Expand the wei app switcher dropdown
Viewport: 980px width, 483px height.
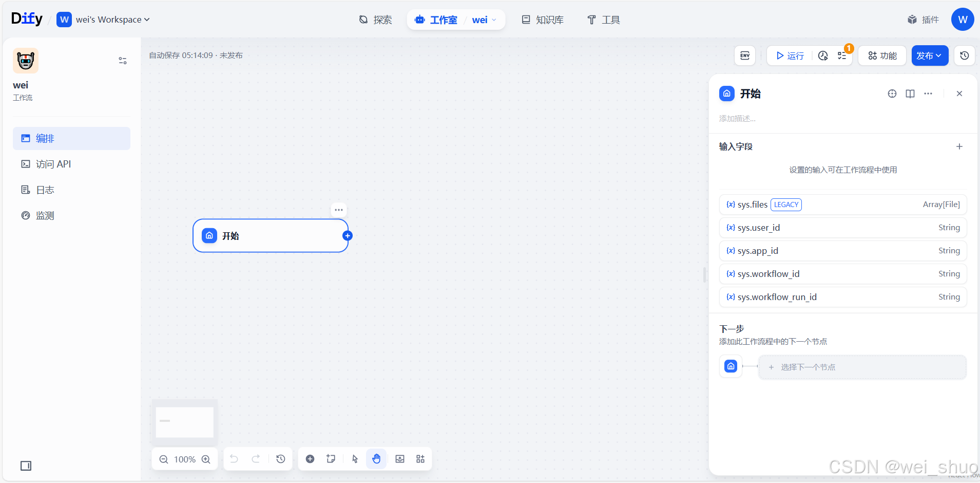(x=484, y=20)
